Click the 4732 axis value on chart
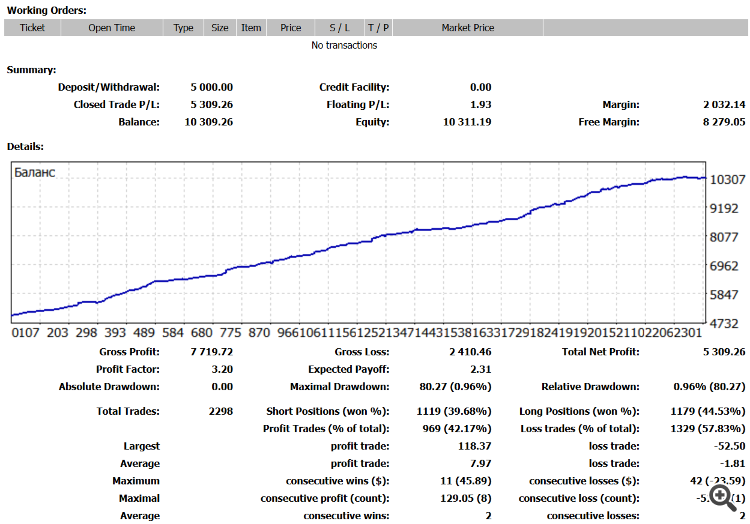This screenshot has width=750, height=524. click(724, 324)
